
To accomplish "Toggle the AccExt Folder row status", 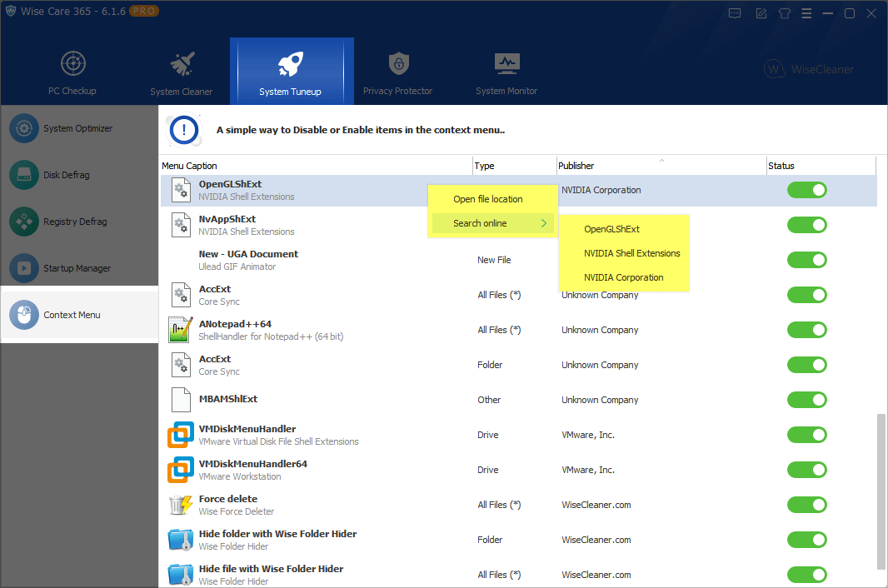I will 807,365.
